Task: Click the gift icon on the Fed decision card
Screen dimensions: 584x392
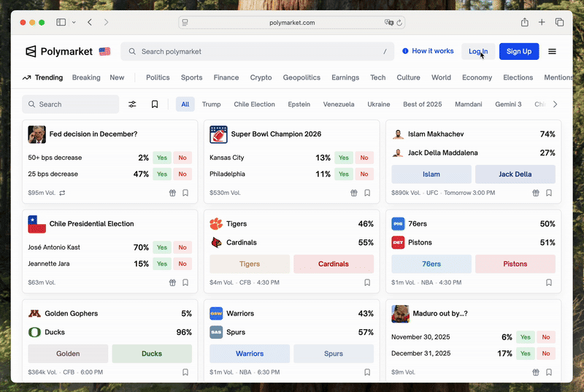Action: pos(172,193)
